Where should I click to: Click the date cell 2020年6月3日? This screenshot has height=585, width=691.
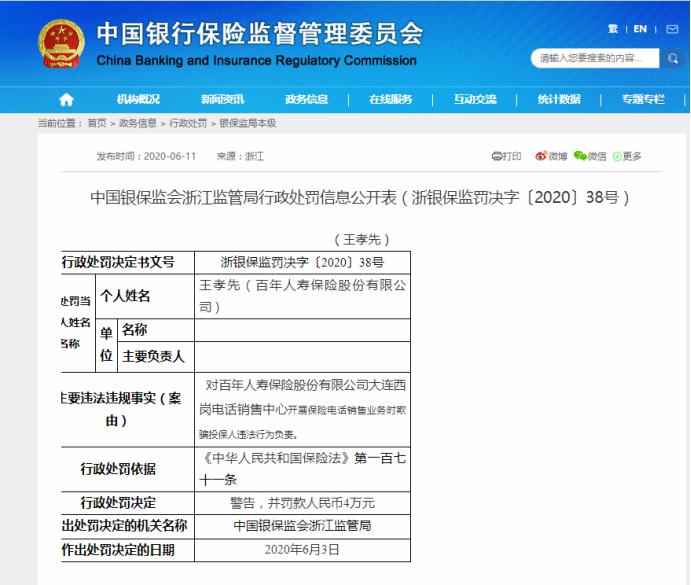coord(302,550)
